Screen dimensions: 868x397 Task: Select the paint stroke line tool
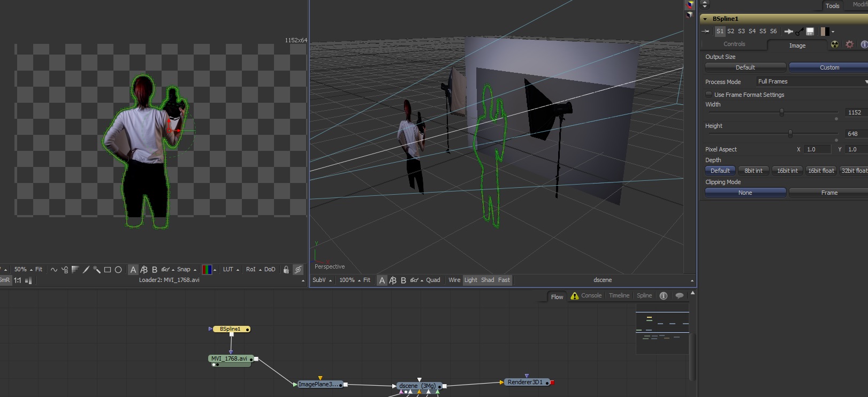[x=86, y=270]
